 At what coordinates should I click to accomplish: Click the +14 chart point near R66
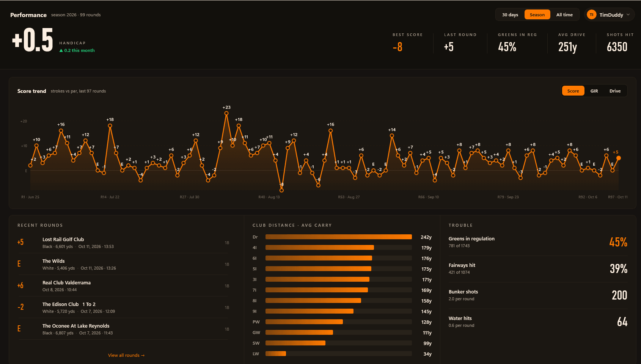click(x=392, y=135)
